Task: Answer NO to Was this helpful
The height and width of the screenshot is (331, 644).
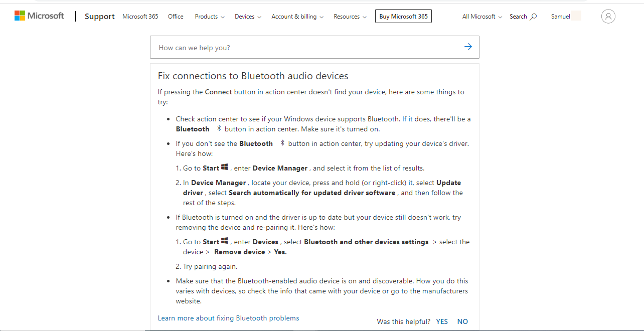Action: [x=462, y=321]
